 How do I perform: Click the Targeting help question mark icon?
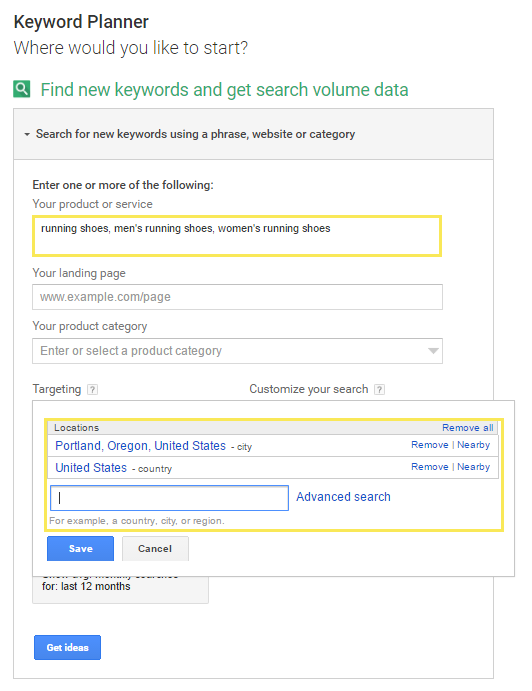pos(92,390)
